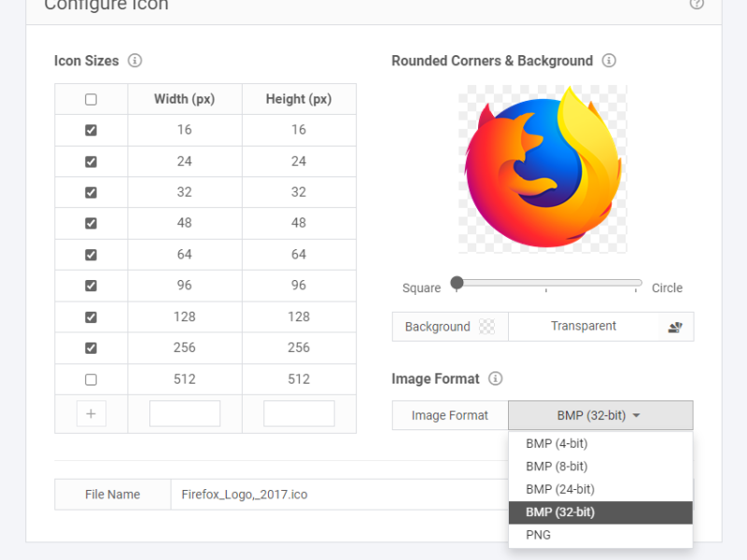Click the new Height input field
Screen dimensions: 747x560
(299, 413)
